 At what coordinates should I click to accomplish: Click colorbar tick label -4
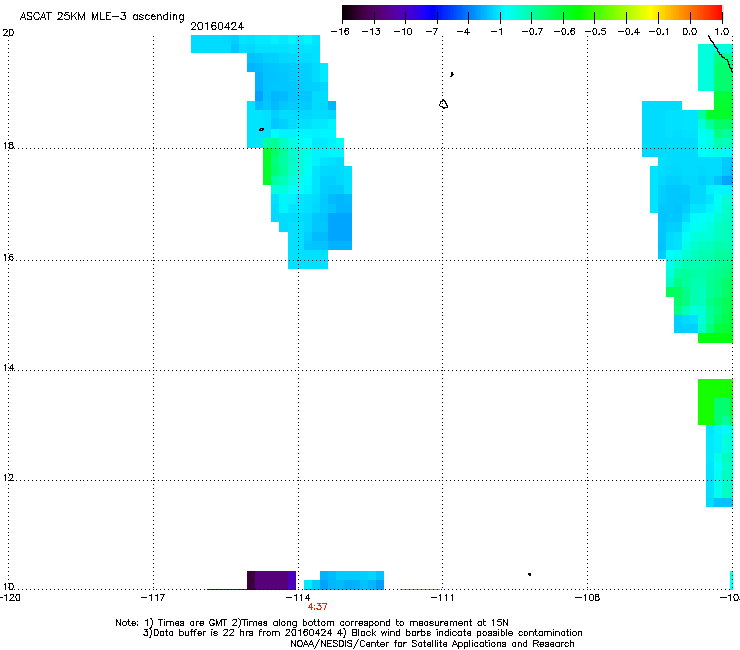point(463,32)
